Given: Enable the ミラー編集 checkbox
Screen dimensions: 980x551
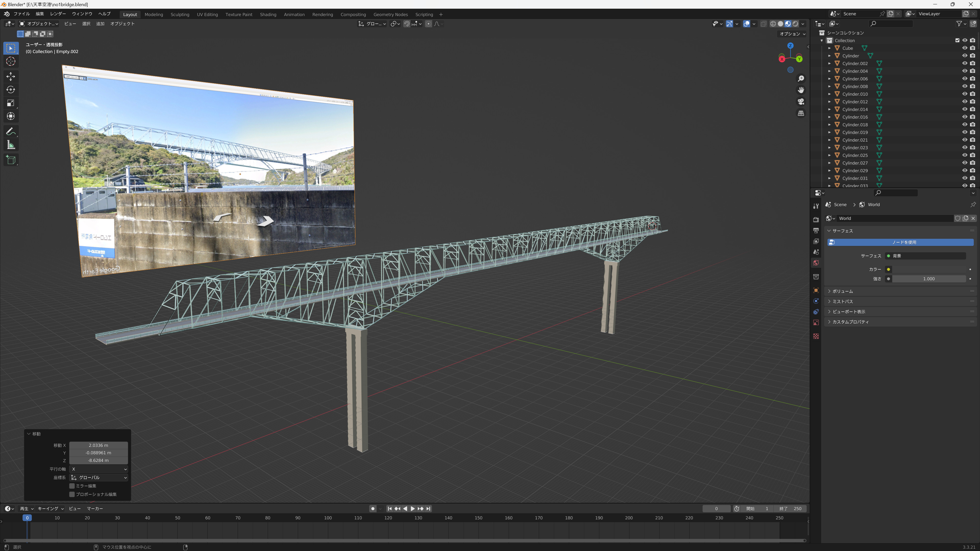Looking at the screenshot, I should tap(72, 486).
